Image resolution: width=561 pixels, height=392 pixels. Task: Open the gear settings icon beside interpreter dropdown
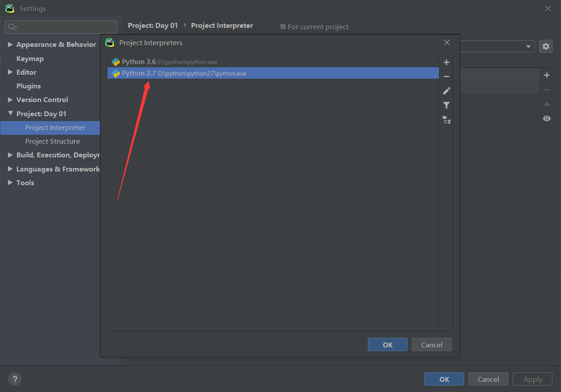546,46
